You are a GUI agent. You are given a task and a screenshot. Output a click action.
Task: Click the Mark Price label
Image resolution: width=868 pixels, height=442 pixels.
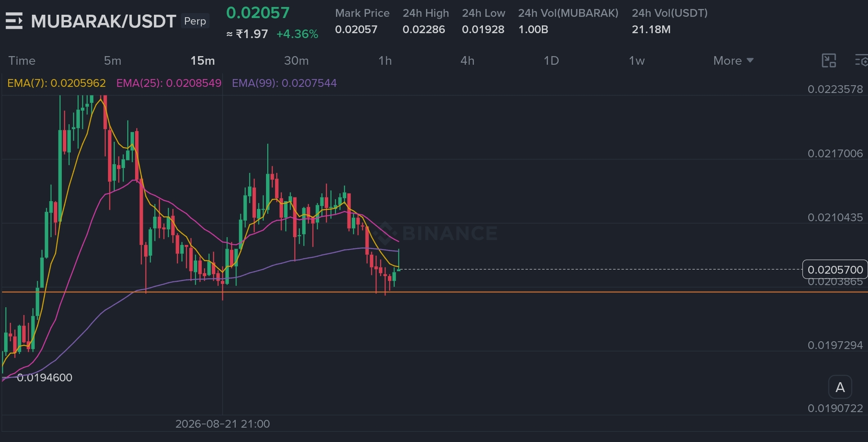tap(362, 13)
